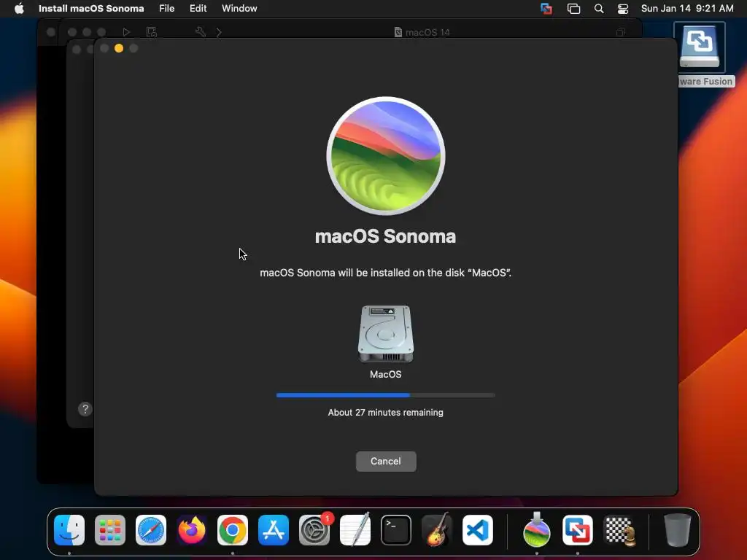Click the date and time in the menu bar
The width and height of the screenshot is (747, 560).
click(687, 8)
